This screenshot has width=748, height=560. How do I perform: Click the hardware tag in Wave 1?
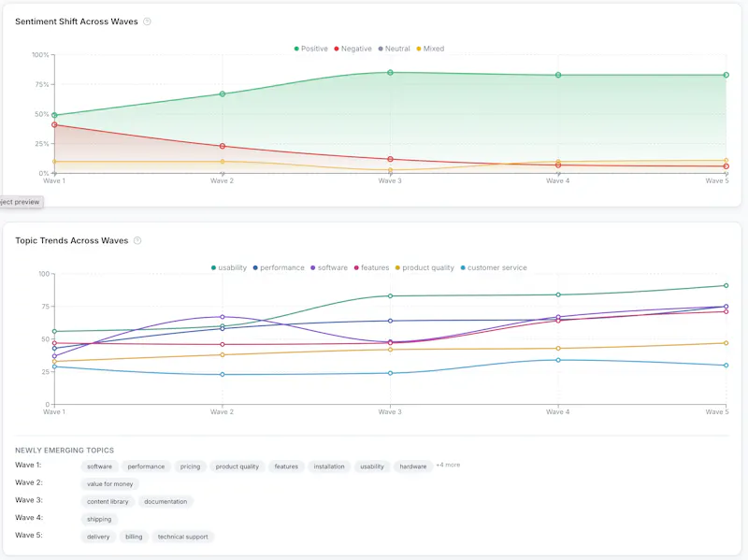(x=413, y=467)
